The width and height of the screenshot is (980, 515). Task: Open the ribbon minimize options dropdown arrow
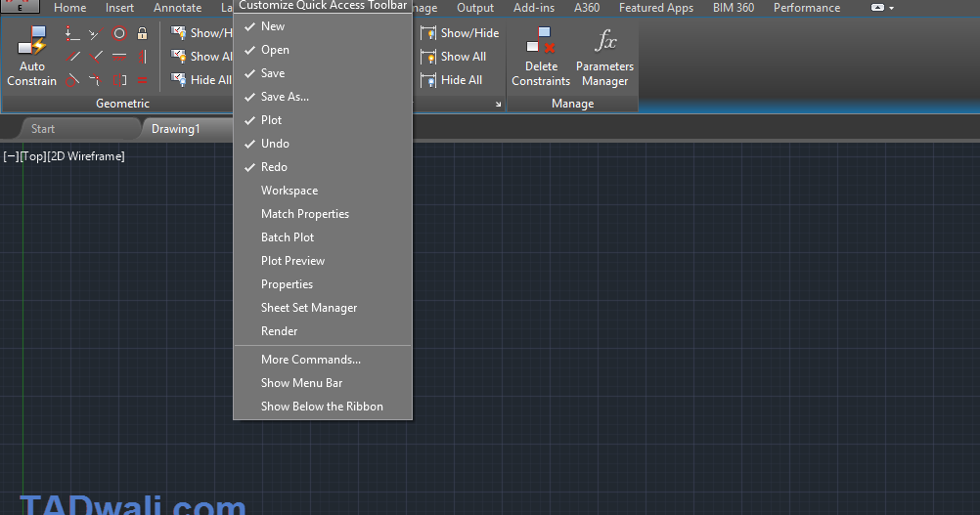point(891,8)
